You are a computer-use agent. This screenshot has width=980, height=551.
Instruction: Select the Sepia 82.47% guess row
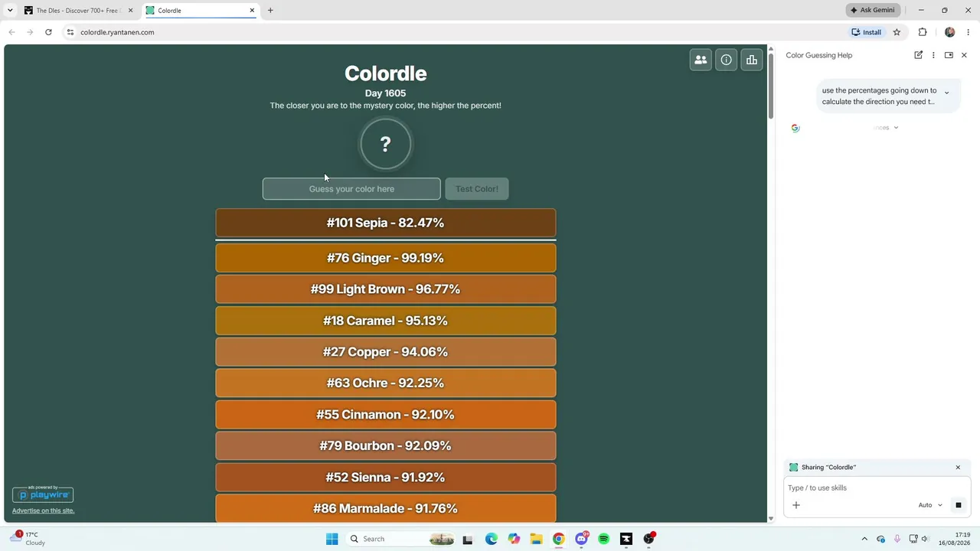[385, 223]
